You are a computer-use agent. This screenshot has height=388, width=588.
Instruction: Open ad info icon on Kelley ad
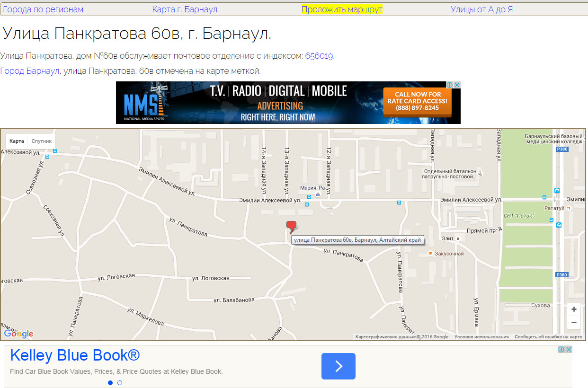click(561, 349)
